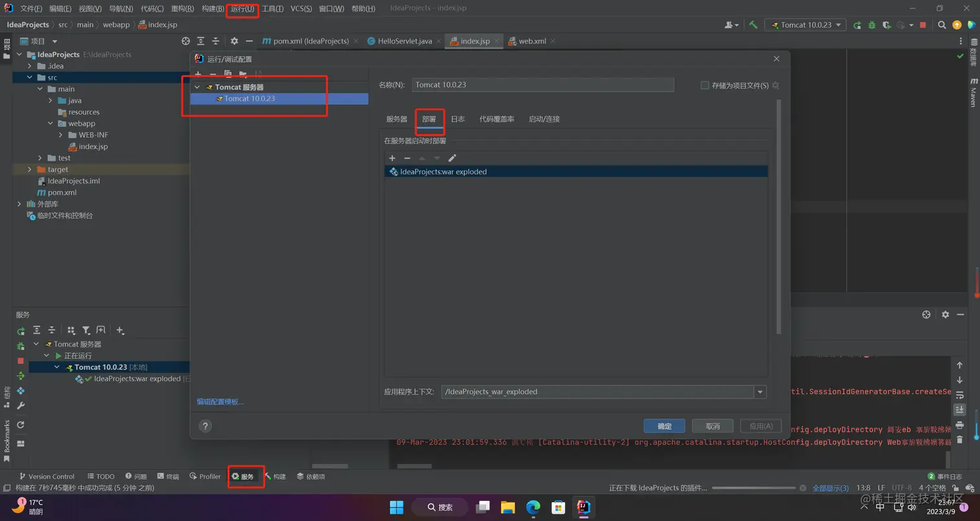
Task: Open File Explorer from taskbar
Action: (x=507, y=507)
